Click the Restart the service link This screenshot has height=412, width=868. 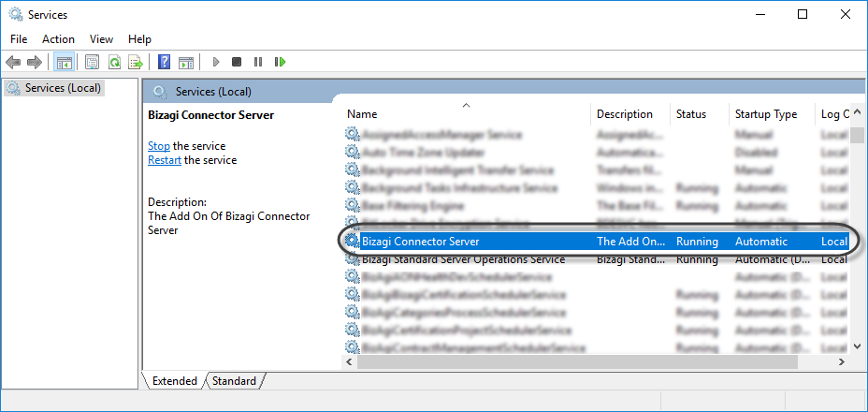[x=165, y=160]
